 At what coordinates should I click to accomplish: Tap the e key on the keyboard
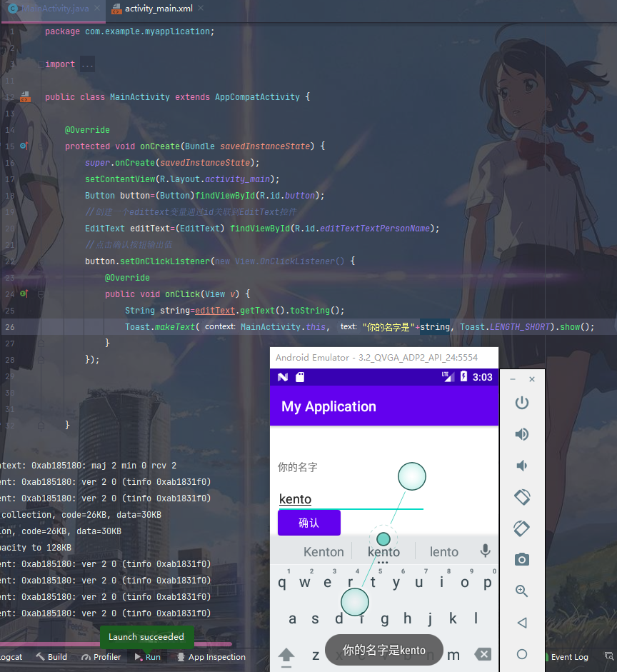click(x=327, y=582)
